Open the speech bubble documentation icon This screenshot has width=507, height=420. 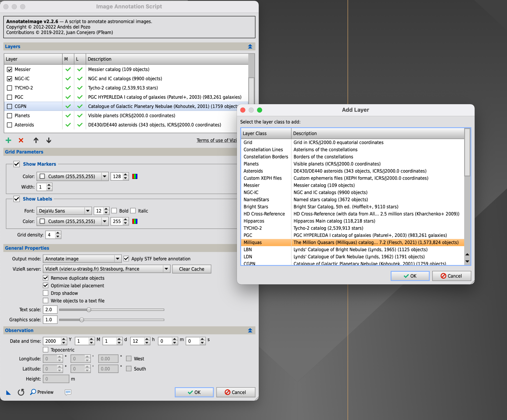(x=68, y=392)
